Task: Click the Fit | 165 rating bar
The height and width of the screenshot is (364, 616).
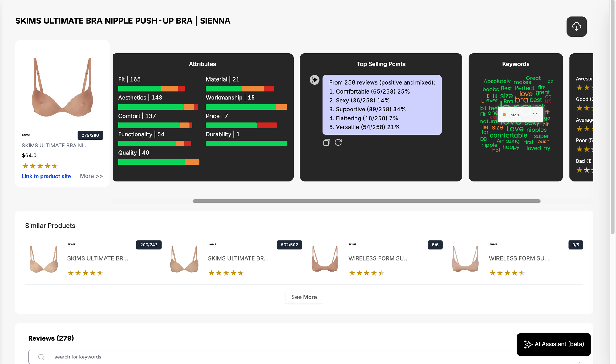Action: click(152, 89)
